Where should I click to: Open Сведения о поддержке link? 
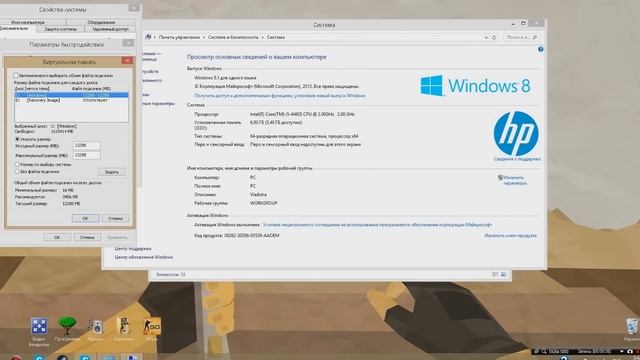coord(517,159)
